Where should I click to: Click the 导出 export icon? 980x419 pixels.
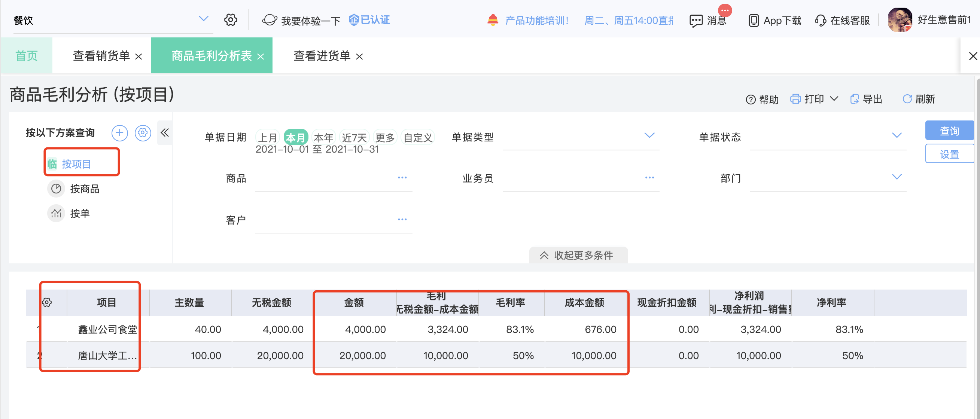pos(855,99)
